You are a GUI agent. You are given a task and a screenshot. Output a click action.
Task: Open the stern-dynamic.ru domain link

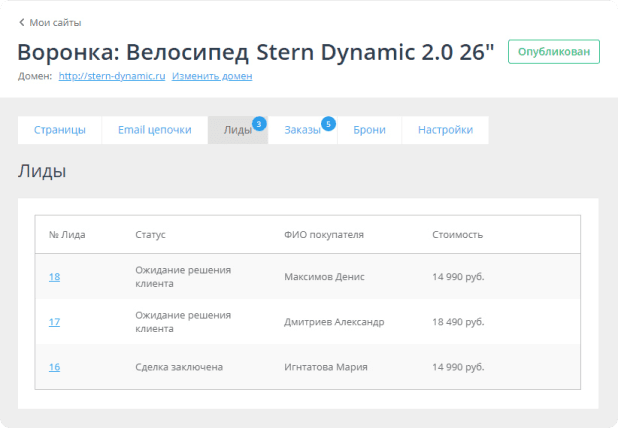coord(112,76)
